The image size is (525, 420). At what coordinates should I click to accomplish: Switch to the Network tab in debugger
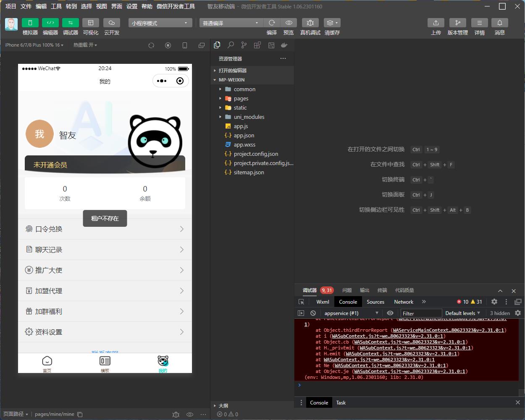403,302
